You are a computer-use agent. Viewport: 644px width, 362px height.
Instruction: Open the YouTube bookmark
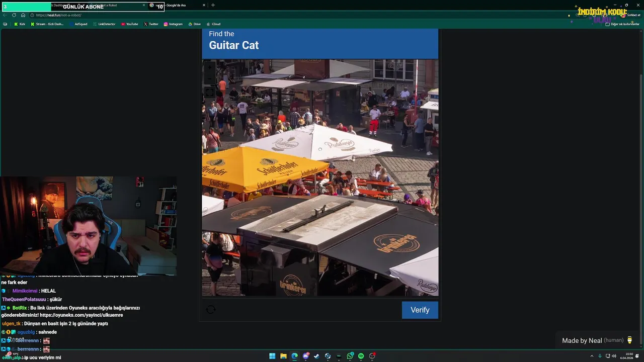coord(130,24)
